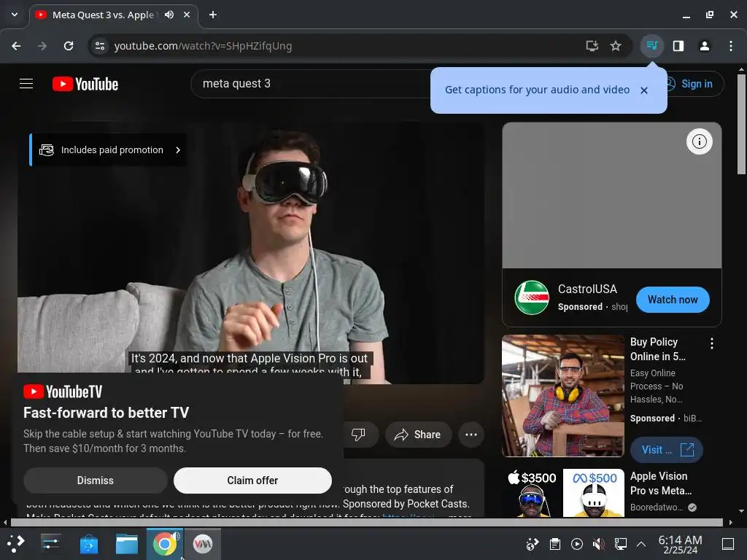Open the file manager in taskbar
The image size is (747, 560).
click(x=127, y=544)
